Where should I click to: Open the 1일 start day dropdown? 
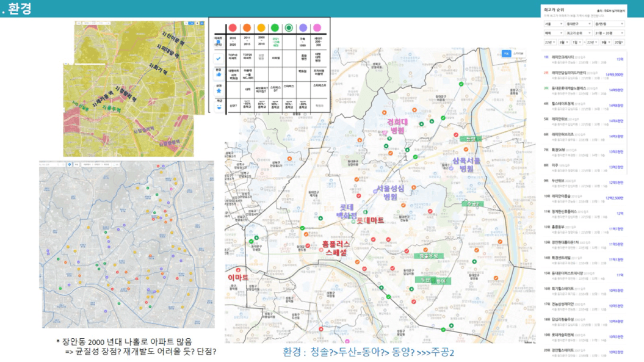[577, 42]
